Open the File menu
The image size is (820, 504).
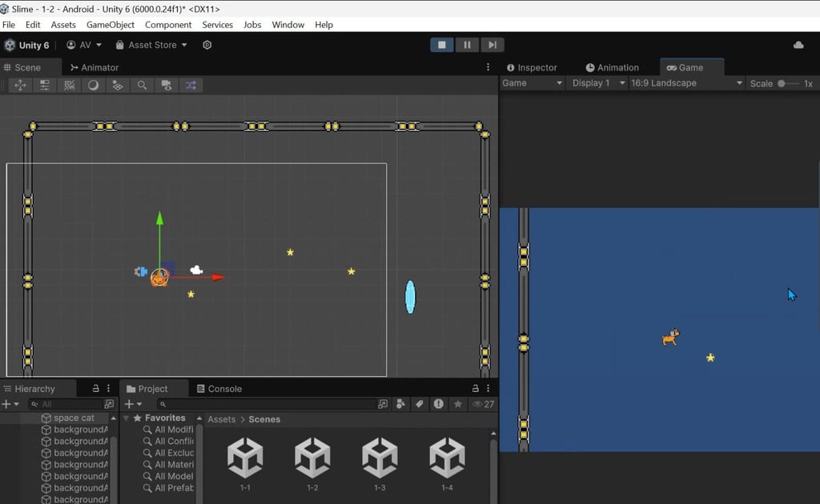9,25
